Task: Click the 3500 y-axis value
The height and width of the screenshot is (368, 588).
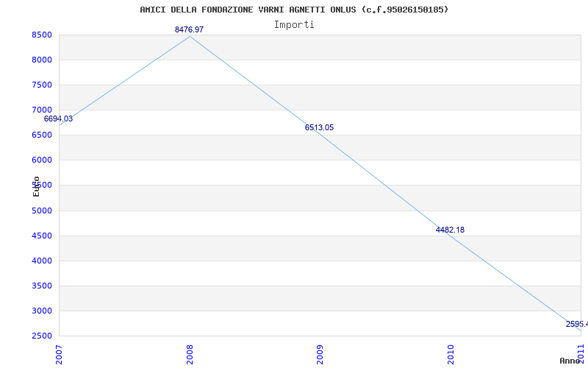Action: 43,286
